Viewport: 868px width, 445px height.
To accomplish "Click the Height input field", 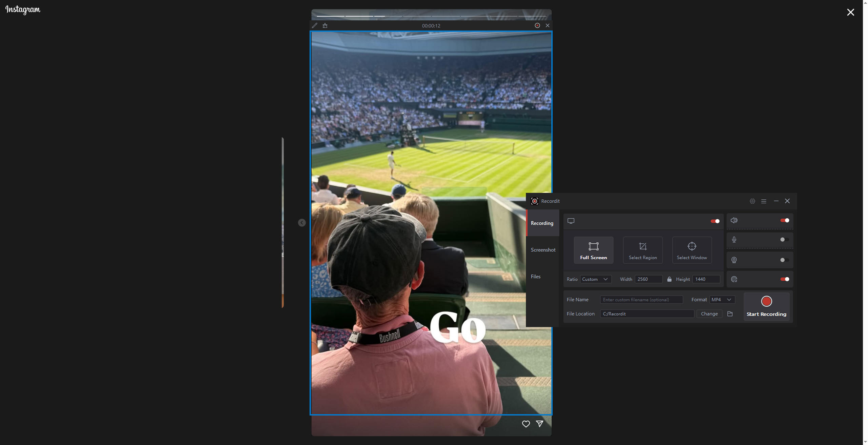I will pyautogui.click(x=706, y=279).
